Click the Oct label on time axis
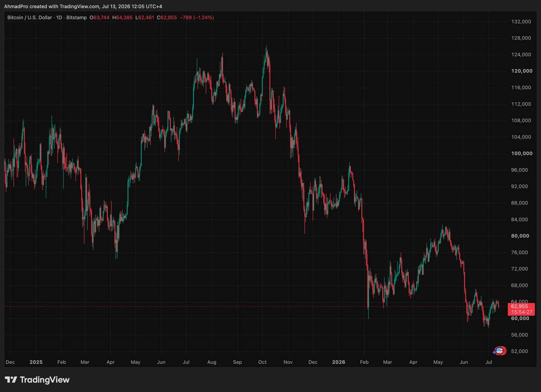The image size is (541, 392). point(263,362)
